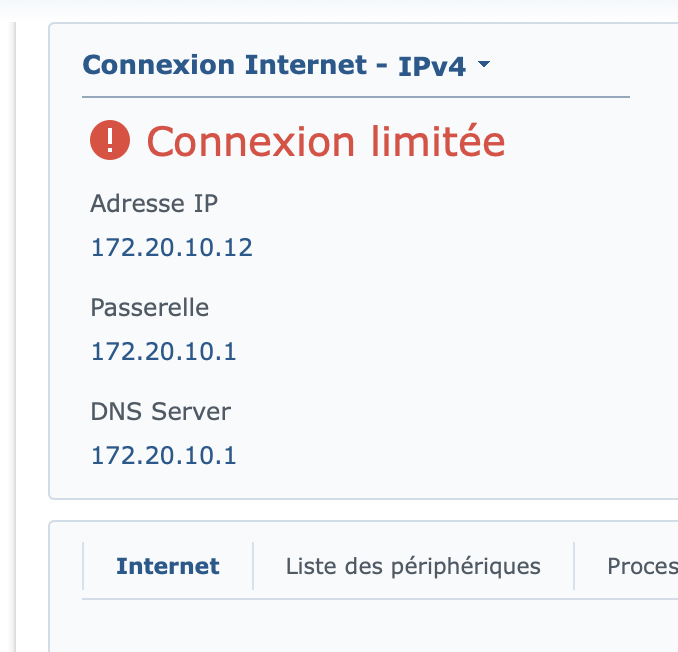This screenshot has width=678, height=652.
Task: Open the partially visible Proces tab
Action: pyautogui.click(x=642, y=566)
